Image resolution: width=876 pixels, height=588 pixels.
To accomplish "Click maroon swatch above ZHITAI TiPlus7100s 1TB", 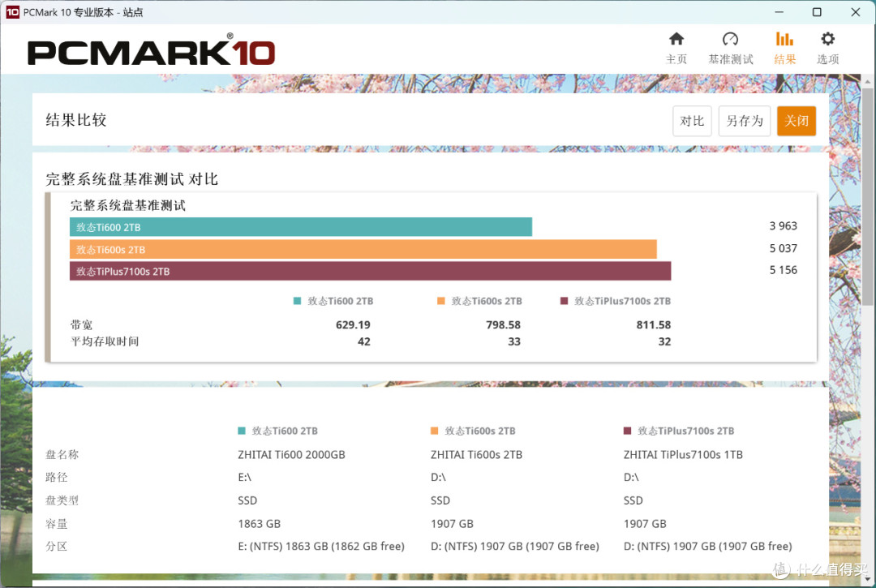I will pos(627,431).
